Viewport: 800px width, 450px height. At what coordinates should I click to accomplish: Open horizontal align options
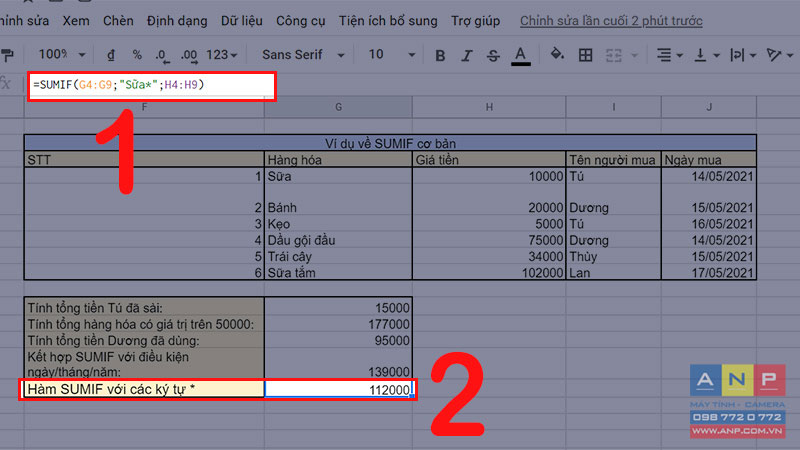pyautogui.click(x=664, y=55)
